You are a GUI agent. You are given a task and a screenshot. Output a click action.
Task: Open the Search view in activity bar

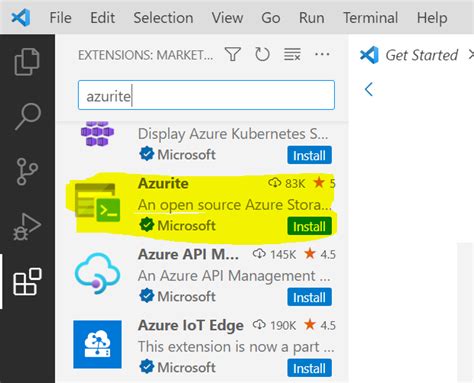pyautogui.click(x=28, y=116)
